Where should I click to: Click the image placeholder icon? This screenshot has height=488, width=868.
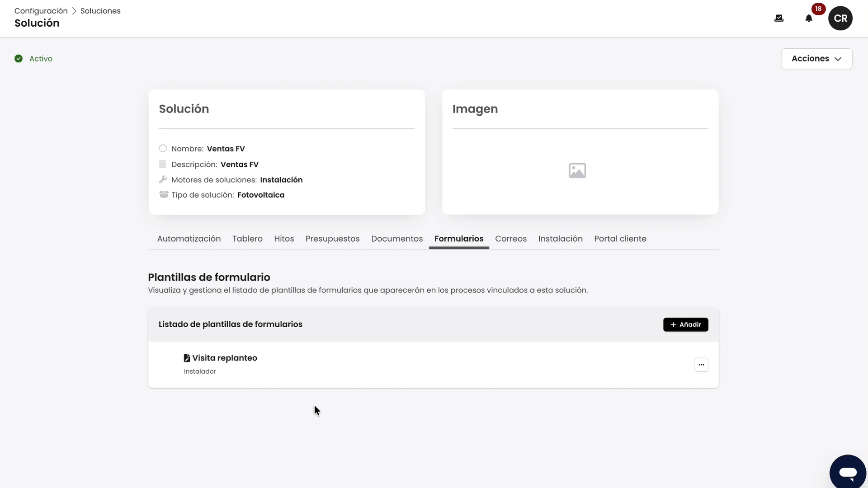[x=577, y=170]
